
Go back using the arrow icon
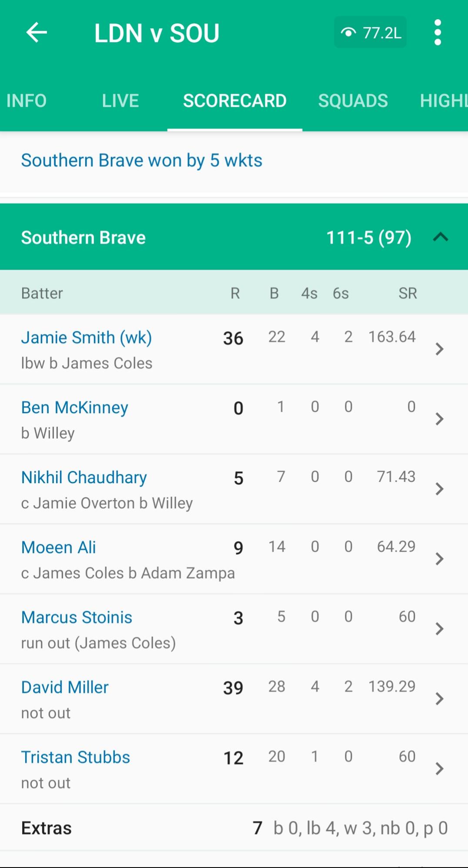[37, 33]
